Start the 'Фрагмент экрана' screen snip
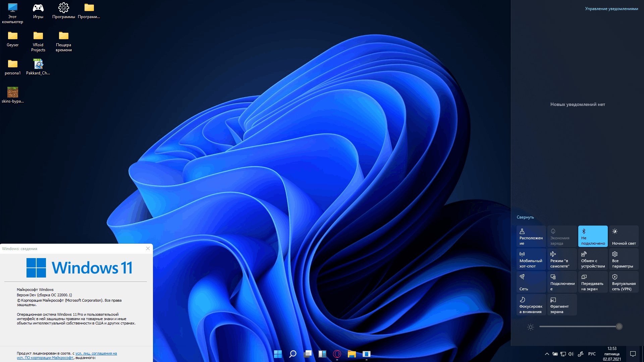 (x=562, y=305)
